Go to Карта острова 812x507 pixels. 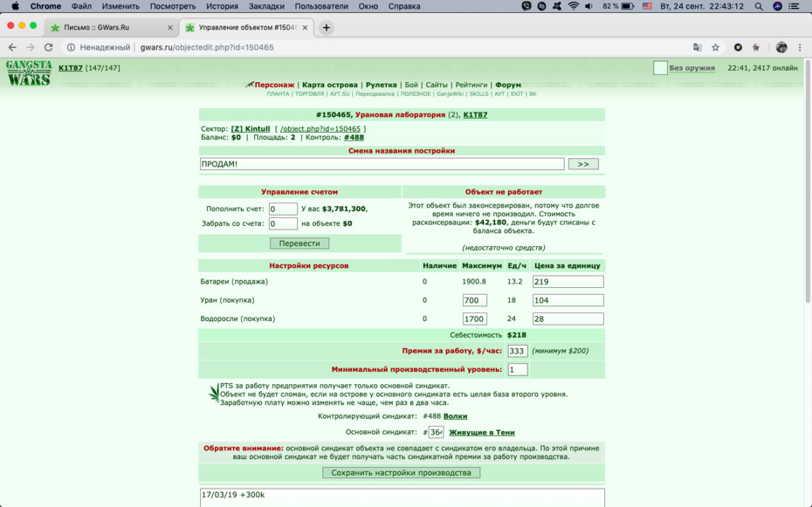pos(330,85)
